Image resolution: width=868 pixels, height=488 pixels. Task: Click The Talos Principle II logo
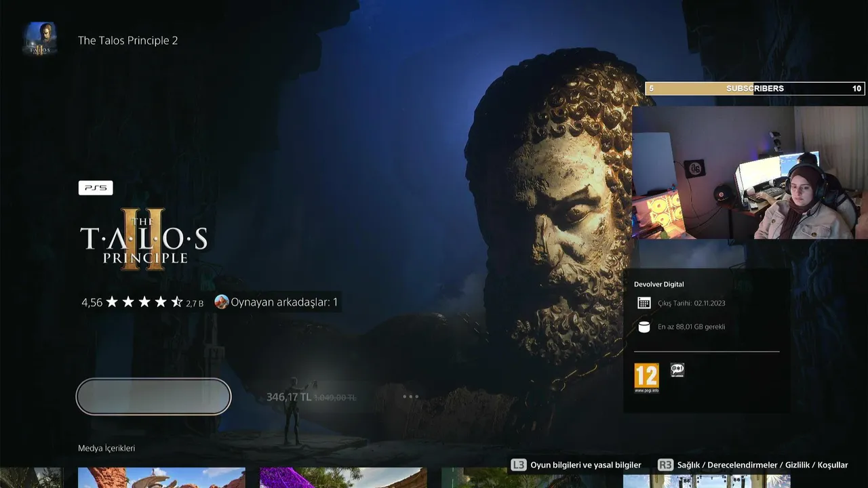[x=144, y=241]
